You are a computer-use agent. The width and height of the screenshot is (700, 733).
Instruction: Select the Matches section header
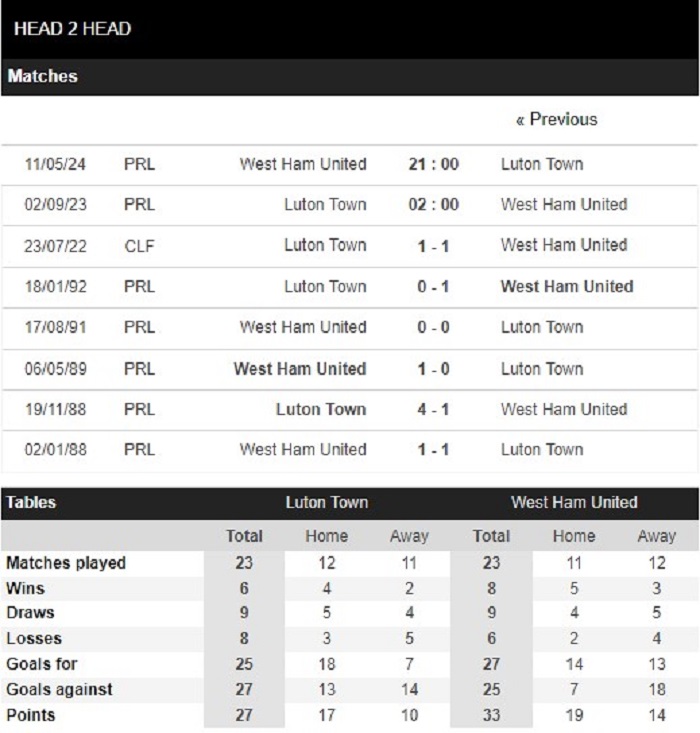coord(350,77)
